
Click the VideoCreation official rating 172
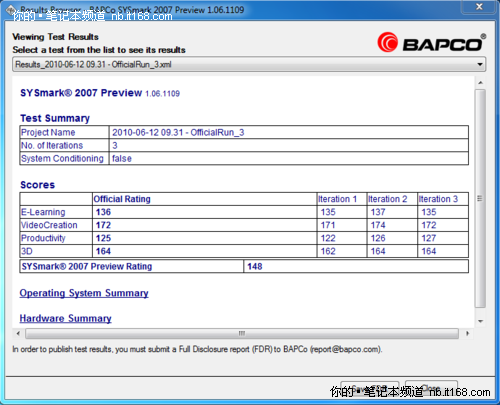point(103,225)
